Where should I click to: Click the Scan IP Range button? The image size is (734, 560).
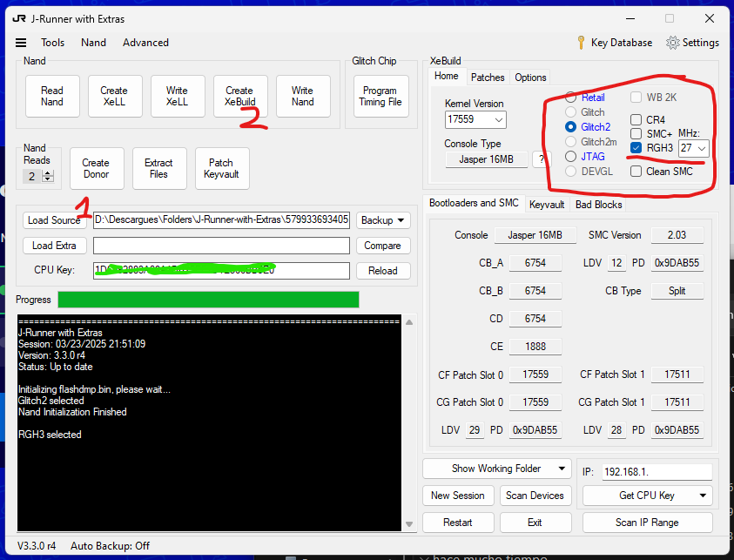point(648,523)
